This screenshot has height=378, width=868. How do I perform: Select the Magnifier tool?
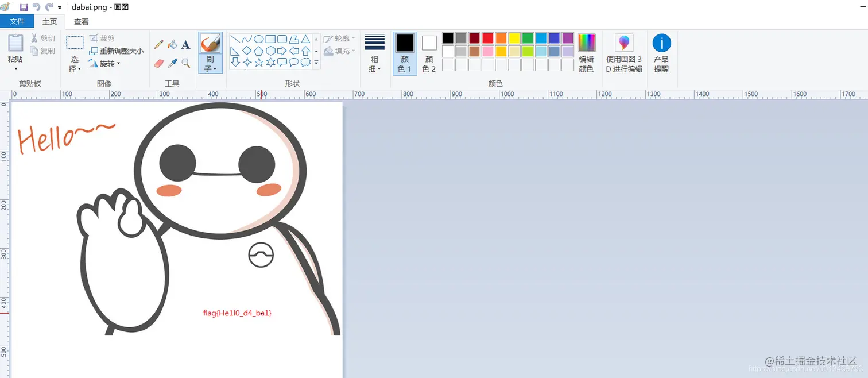(x=185, y=63)
